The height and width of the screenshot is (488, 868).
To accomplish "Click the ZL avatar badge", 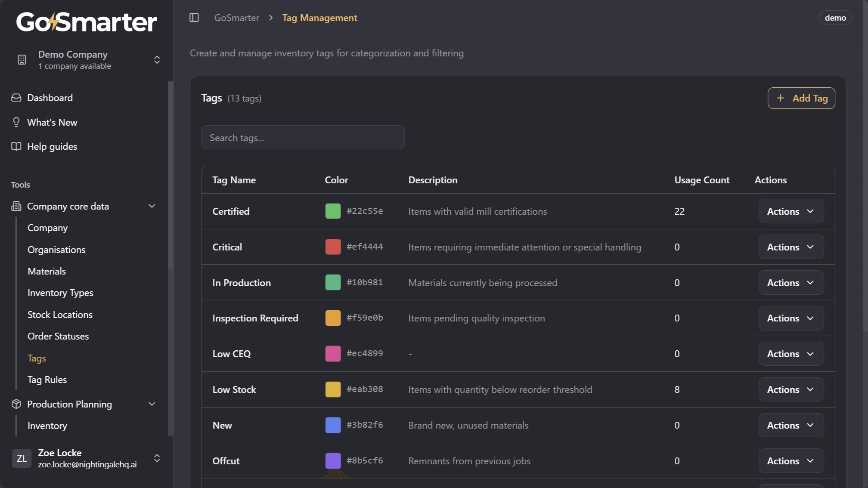I will tap(22, 458).
